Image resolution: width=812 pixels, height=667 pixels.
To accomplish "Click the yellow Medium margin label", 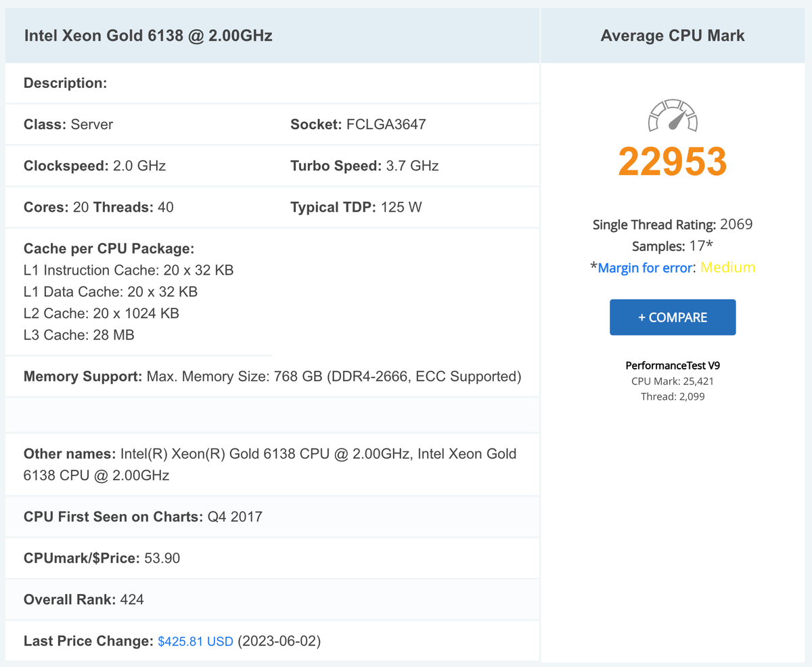I will pyautogui.click(x=727, y=268).
